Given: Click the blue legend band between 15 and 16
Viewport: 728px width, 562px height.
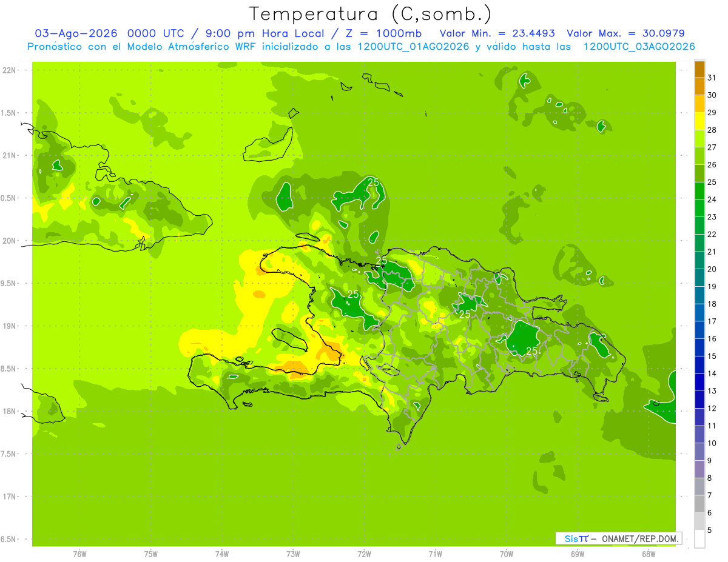Looking at the screenshot, I should (x=699, y=347).
